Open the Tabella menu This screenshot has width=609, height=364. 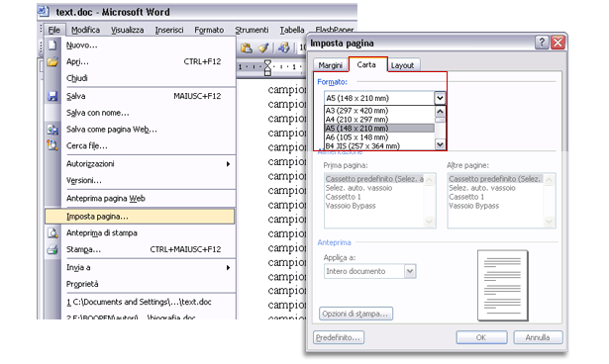(292, 30)
